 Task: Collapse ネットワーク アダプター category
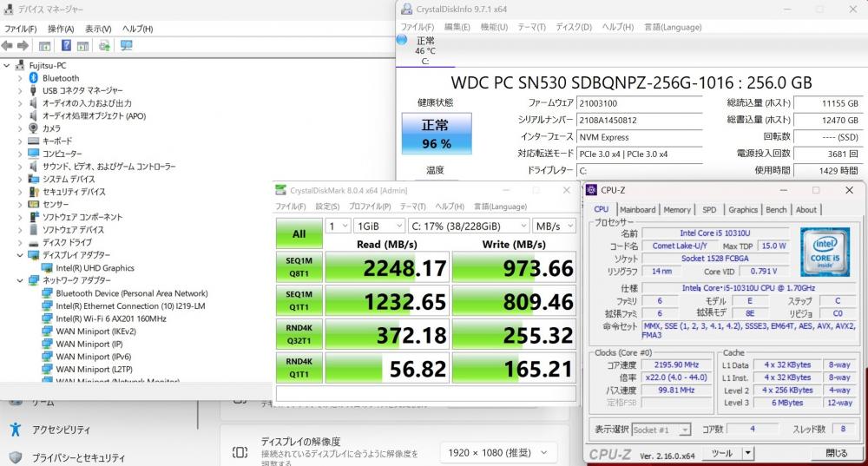pos(20,280)
